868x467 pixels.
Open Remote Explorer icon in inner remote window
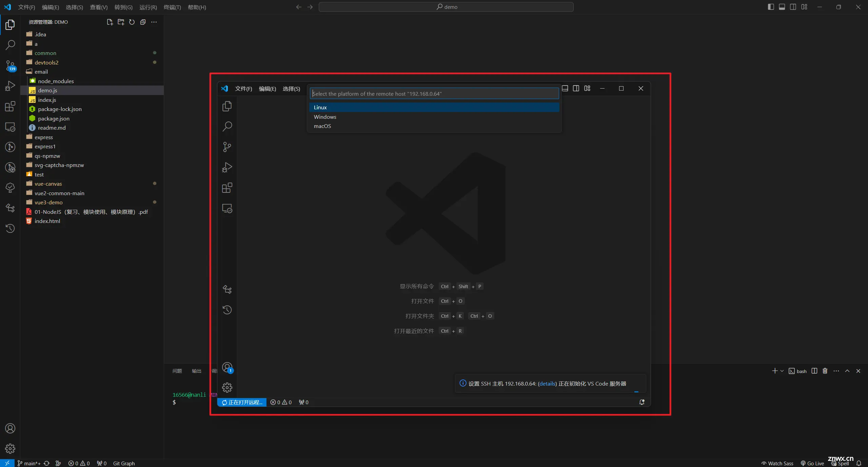pyautogui.click(x=227, y=208)
